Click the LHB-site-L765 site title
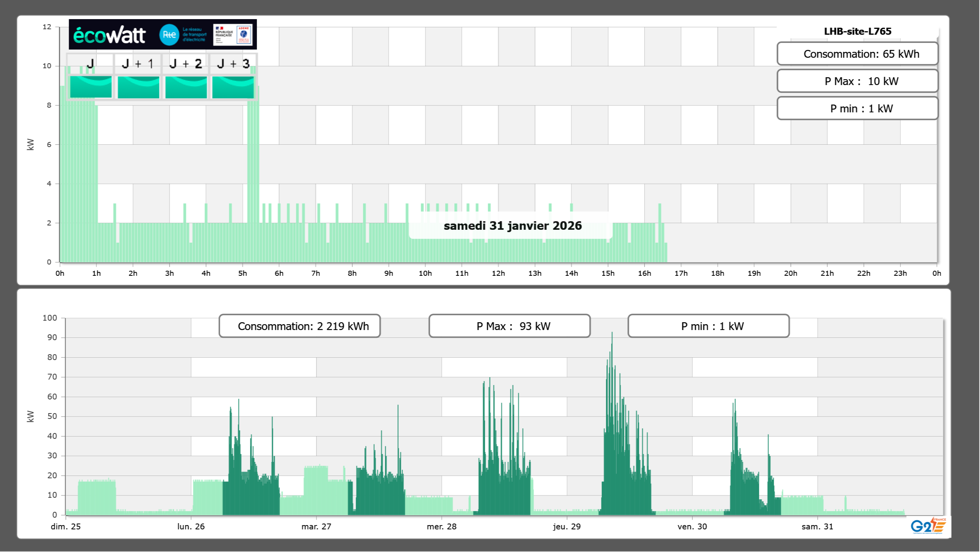This screenshot has width=980, height=552. point(857,31)
